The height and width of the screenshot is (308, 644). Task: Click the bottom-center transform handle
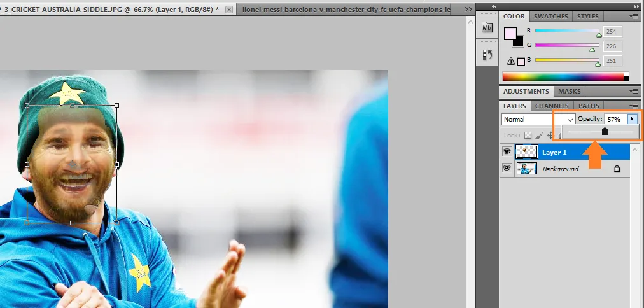73,223
